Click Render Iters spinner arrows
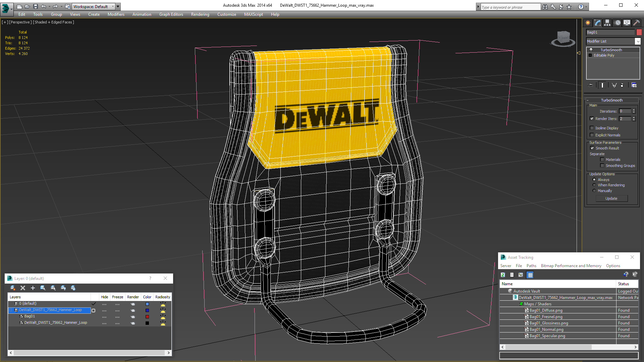 [x=634, y=119]
